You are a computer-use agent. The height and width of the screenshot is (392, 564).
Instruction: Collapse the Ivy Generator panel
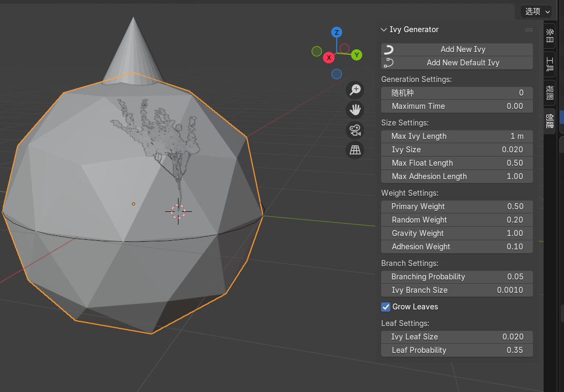[384, 29]
